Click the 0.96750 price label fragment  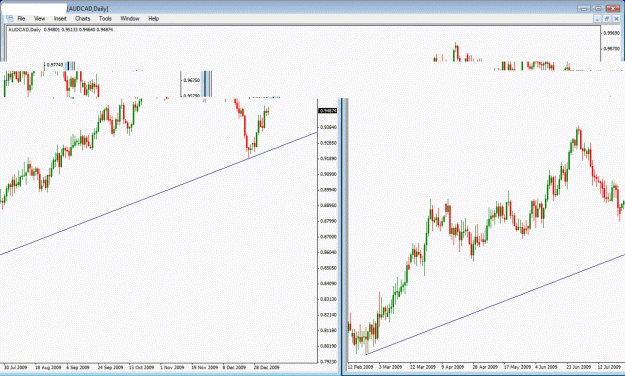point(191,80)
